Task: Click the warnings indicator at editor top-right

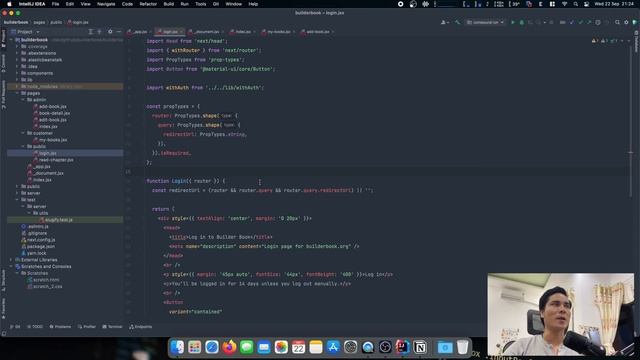Action: pos(606,41)
